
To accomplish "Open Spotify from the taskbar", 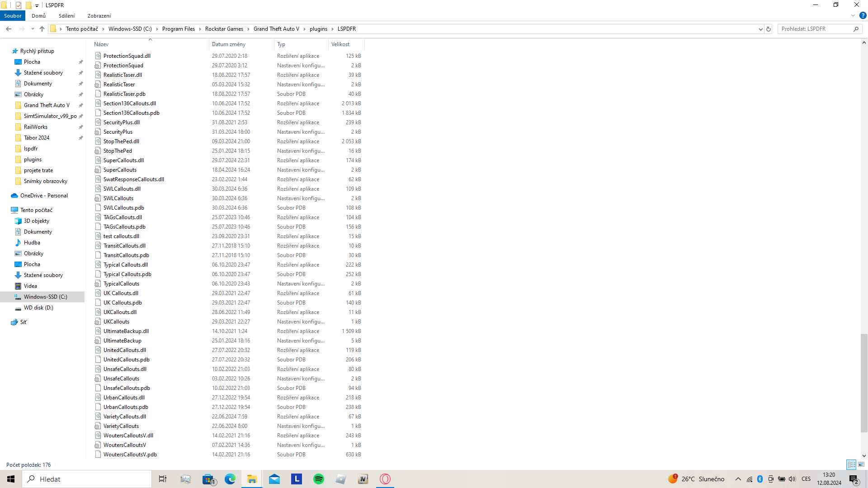I will coord(319,479).
